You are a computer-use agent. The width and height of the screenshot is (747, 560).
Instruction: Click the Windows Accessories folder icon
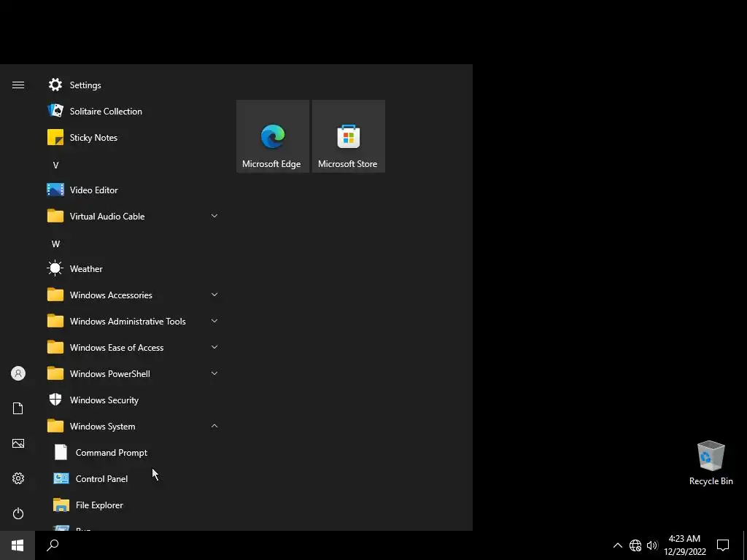click(55, 295)
